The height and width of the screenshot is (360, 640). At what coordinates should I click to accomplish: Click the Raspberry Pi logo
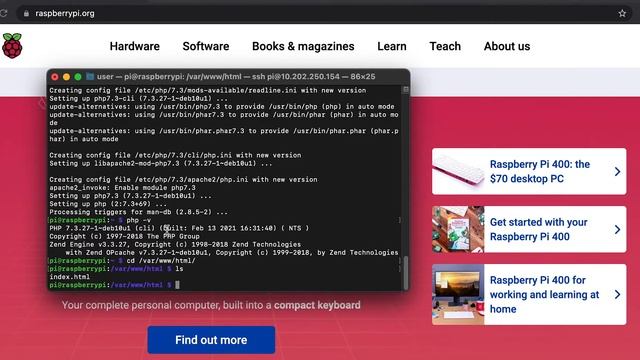[x=12, y=46]
